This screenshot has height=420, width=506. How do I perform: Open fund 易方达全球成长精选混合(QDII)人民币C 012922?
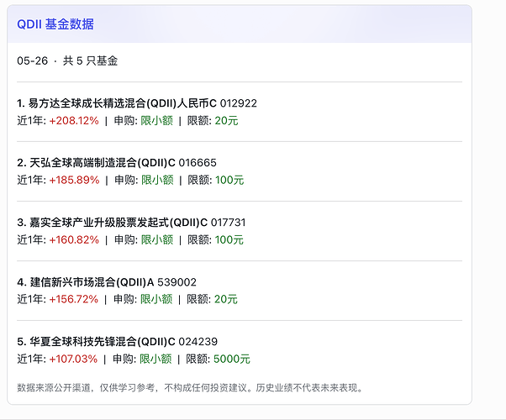coord(137,103)
